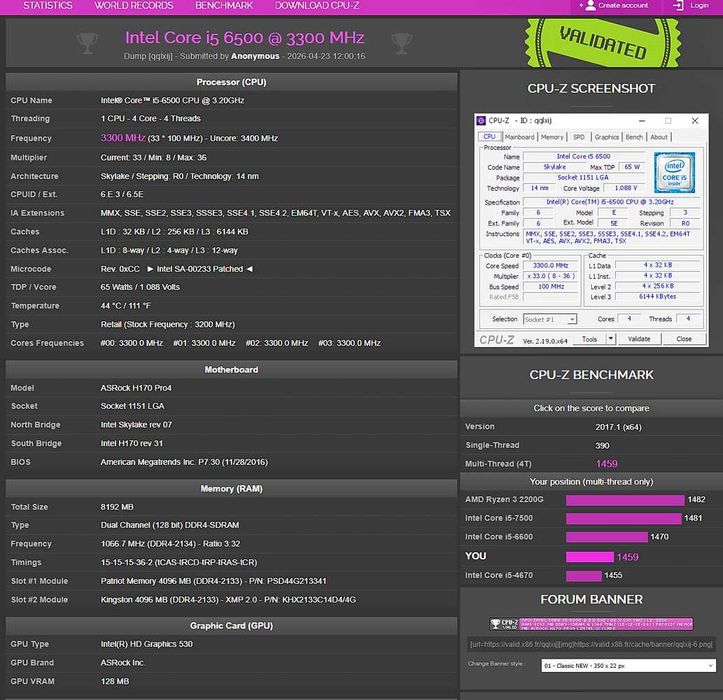Click the Motherboard section header
Image resolution: width=723 pixels, height=700 pixels.
[231, 370]
